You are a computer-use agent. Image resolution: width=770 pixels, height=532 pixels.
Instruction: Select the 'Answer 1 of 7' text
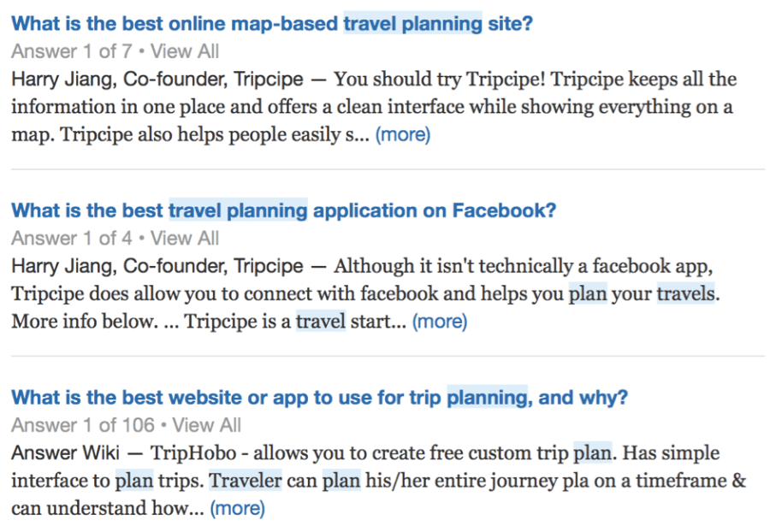tap(72, 51)
